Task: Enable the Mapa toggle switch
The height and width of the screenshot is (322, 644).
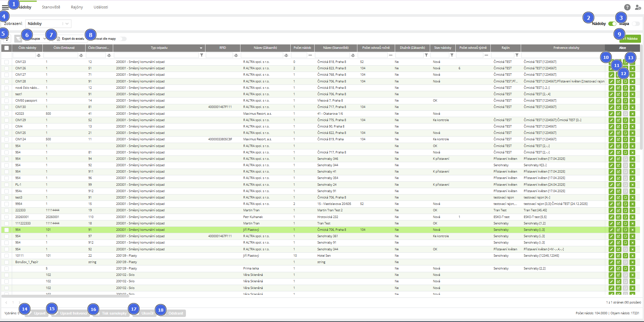Action: (x=636, y=24)
